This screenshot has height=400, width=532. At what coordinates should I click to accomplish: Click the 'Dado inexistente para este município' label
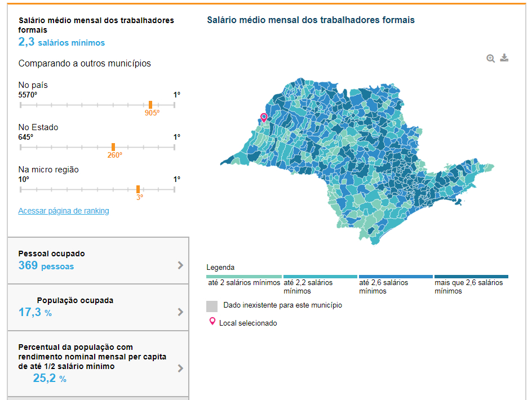click(283, 305)
